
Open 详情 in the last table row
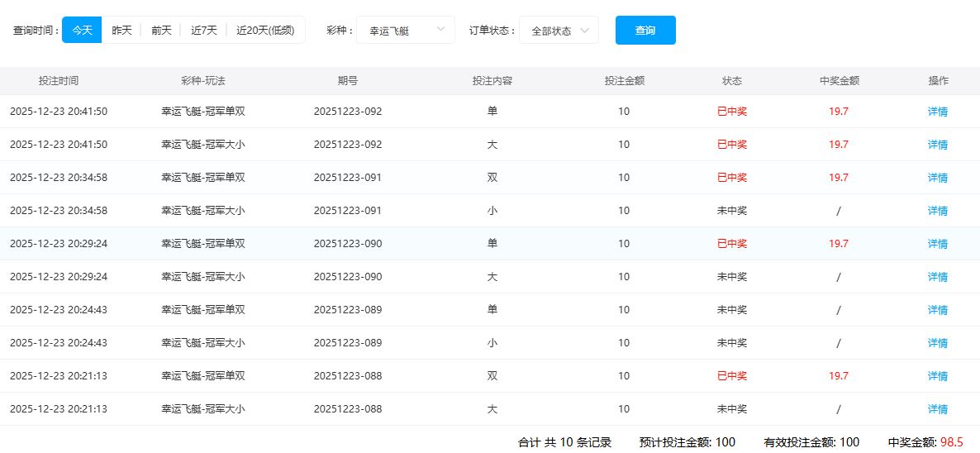(x=937, y=409)
